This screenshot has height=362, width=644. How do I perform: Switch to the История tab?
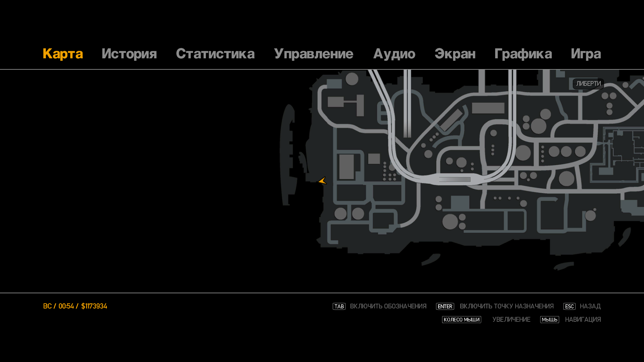129,54
